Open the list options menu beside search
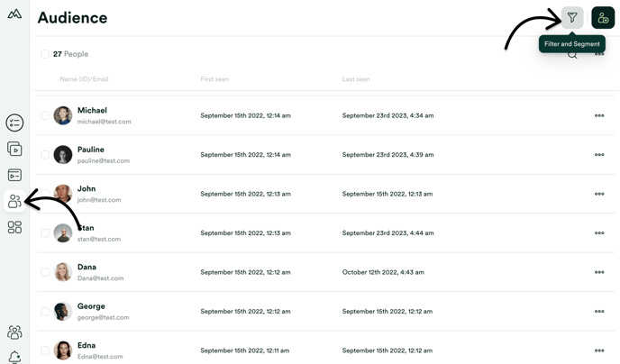Image resolution: width=620 pixels, height=364 pixels. 599,54
